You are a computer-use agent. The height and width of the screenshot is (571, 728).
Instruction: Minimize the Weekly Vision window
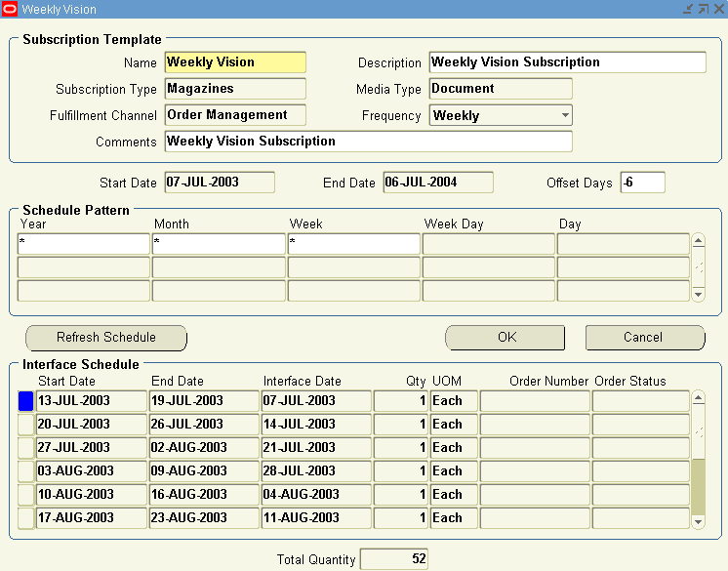click(690, 9)
